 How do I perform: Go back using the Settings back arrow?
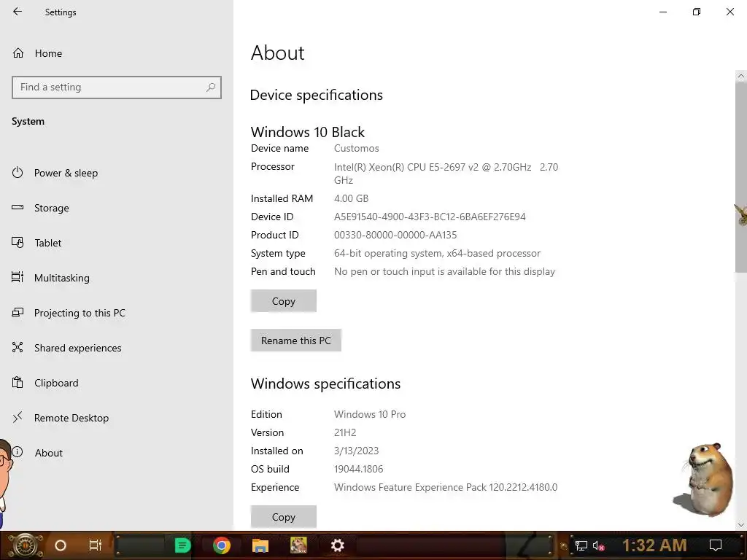point(18,12)
